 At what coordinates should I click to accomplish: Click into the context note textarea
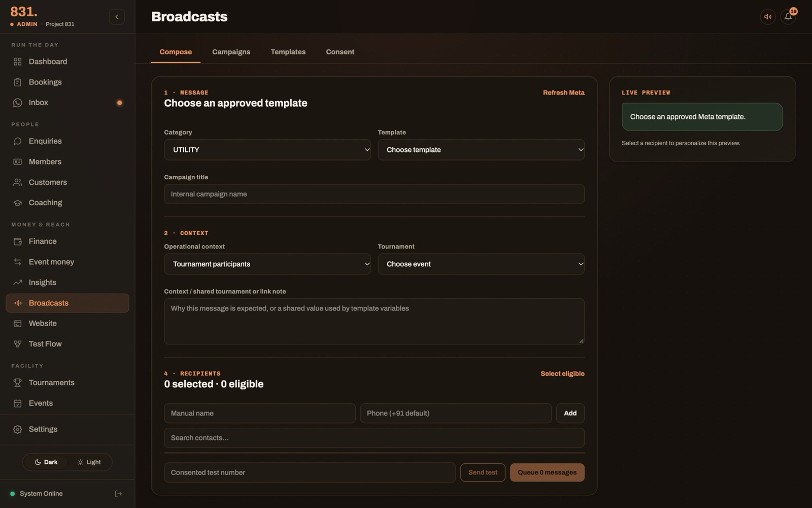point(374,322)
